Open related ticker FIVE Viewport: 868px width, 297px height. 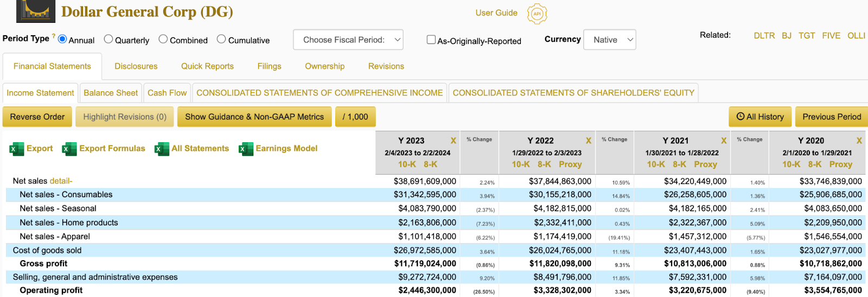point(831,36)
